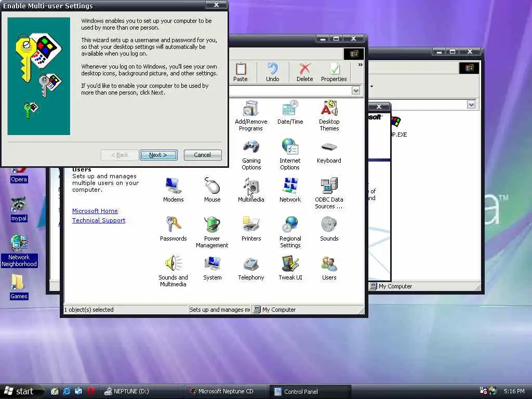Open the Gaming Options icon
Image resolution: width=532 pixels, height=399 pixels.
(x=251, y=155)
